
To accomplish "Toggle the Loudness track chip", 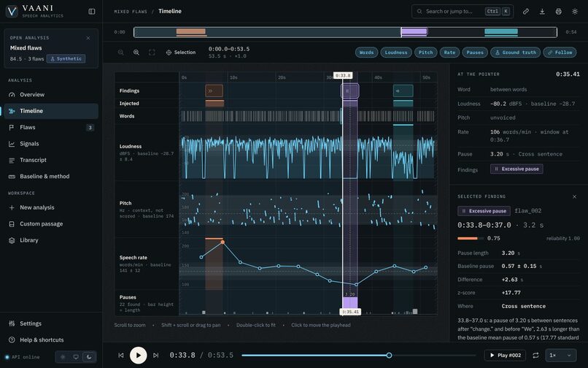I will tap(396, 53).
